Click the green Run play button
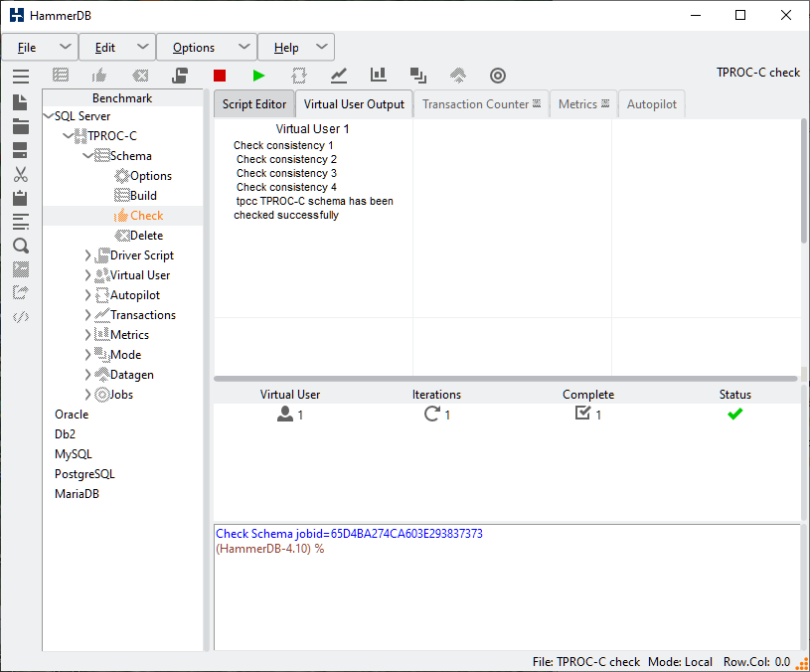The width and height of the screenshot is (810, 672). point(258,76)
